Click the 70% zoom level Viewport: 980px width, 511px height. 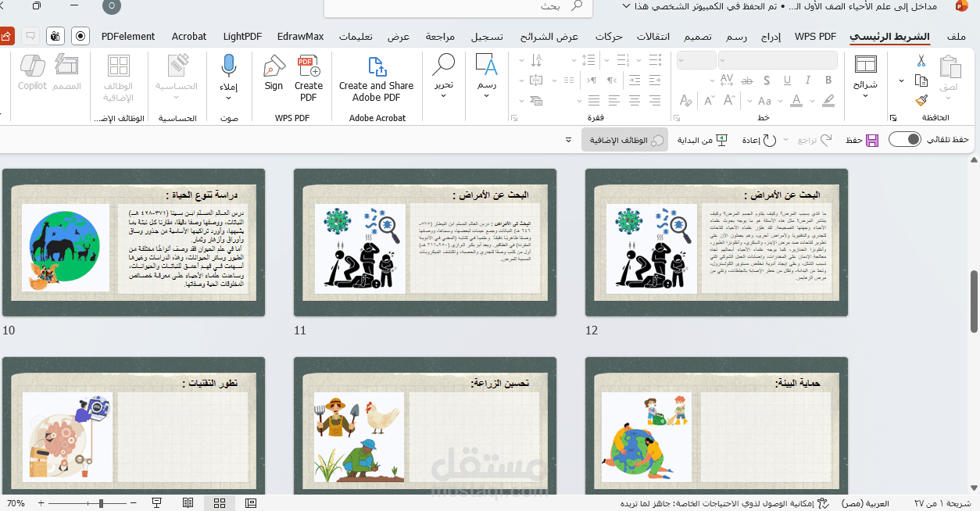16,503
